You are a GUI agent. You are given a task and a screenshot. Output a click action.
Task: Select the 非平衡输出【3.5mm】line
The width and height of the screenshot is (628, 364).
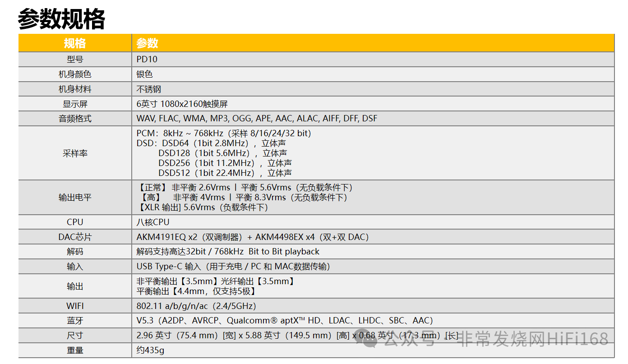click(216, 281)
